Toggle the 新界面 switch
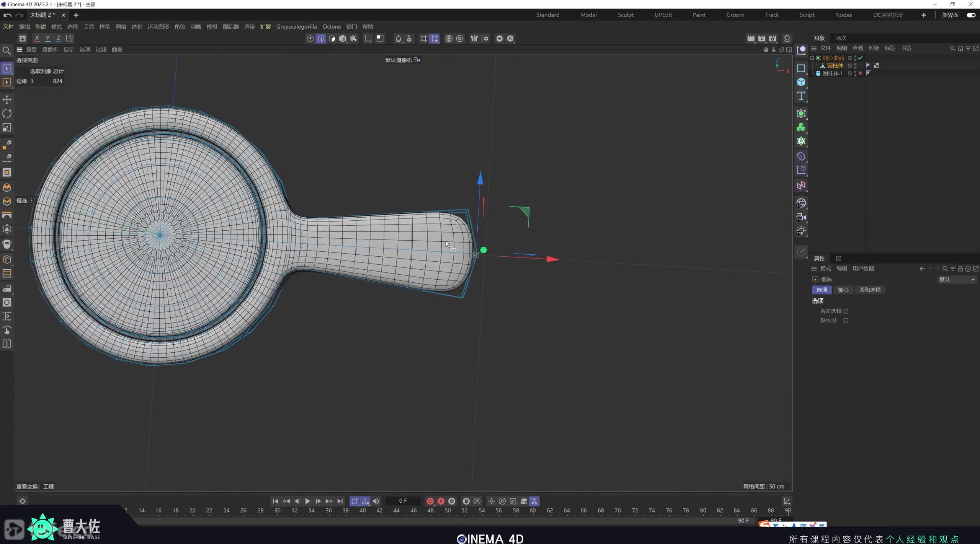The width and height of the screenshot is (980, 544). point(971,15)
